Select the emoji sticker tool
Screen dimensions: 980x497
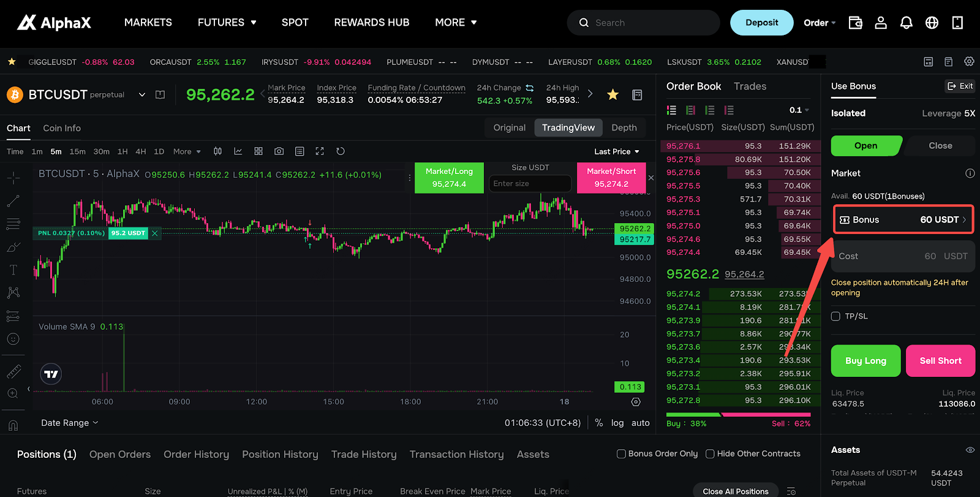coord(13,339)
